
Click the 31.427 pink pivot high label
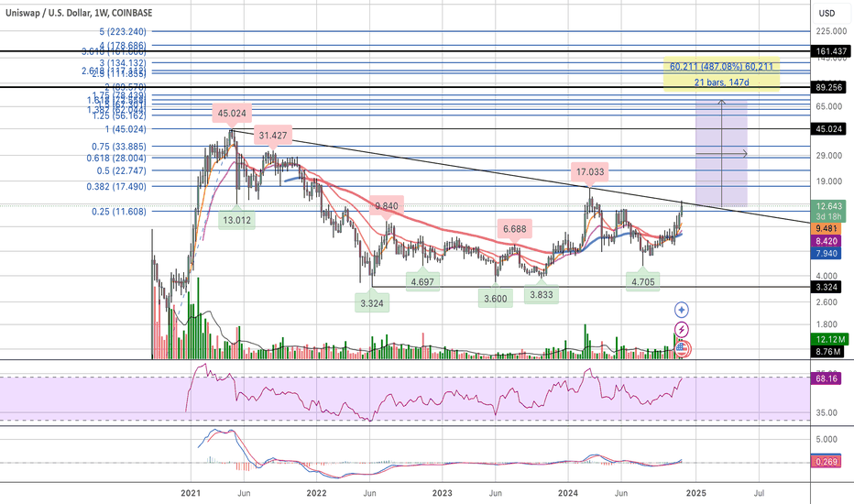coord(273,136)
